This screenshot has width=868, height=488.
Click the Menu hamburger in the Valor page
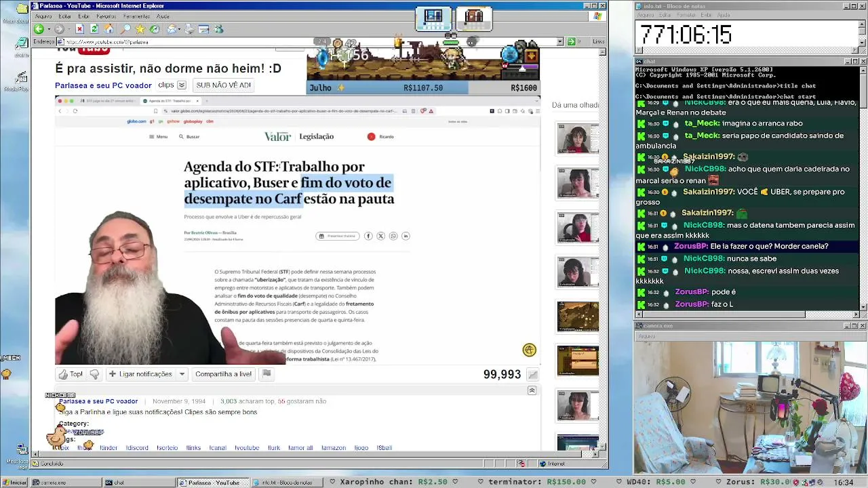(158, 136)
